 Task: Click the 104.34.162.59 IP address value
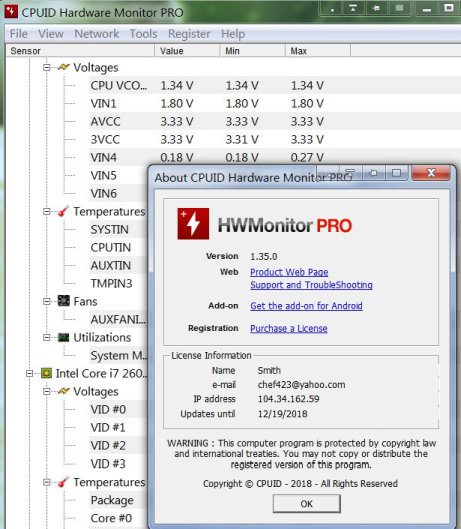pos(289,399)
